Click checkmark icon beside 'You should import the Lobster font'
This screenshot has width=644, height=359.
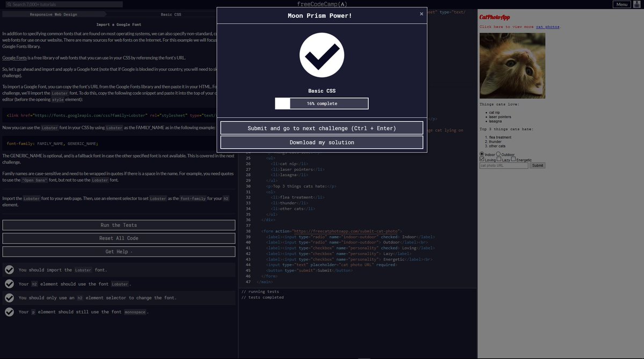(x=9, y=270)
